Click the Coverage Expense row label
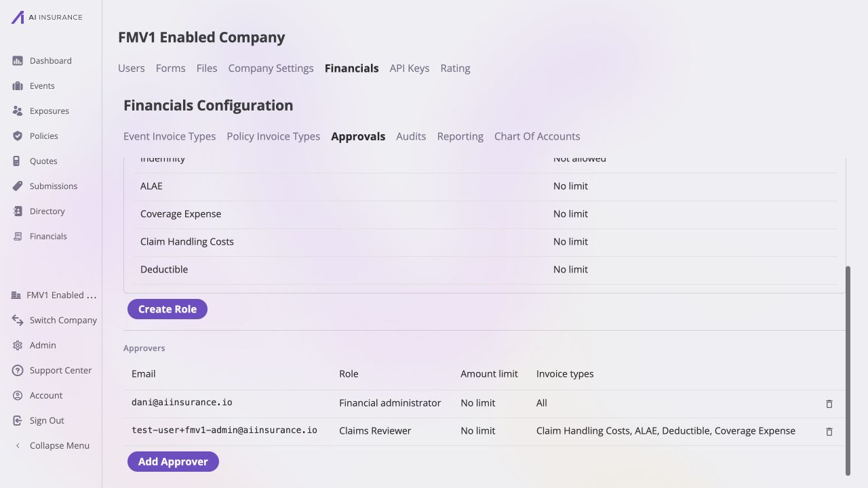Viewport: 868px width, 488px height. click(x=180, y=214)
